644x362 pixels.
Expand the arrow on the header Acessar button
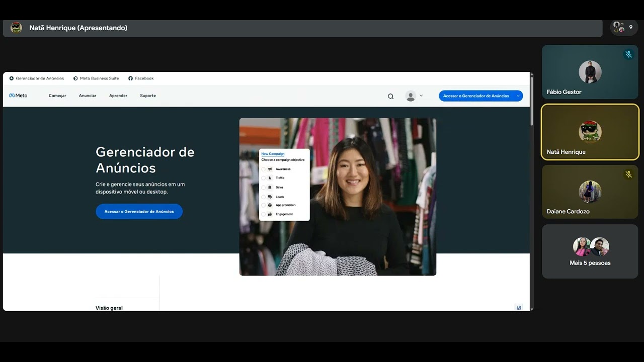518,96
